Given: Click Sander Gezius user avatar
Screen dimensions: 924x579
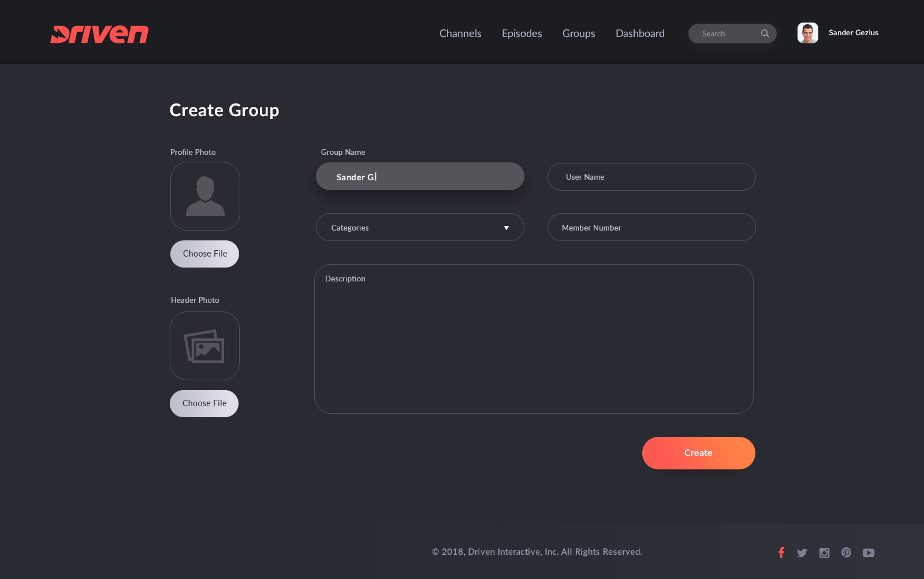Looking at the screenshot, I should click(x=807, y=33).
